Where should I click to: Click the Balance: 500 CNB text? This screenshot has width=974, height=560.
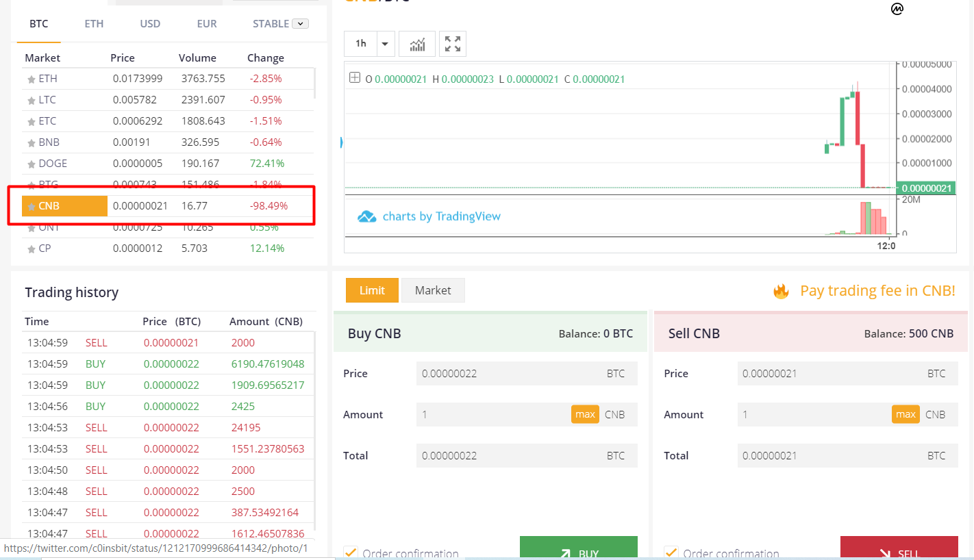pyautogui.click(x=909, y=334)
